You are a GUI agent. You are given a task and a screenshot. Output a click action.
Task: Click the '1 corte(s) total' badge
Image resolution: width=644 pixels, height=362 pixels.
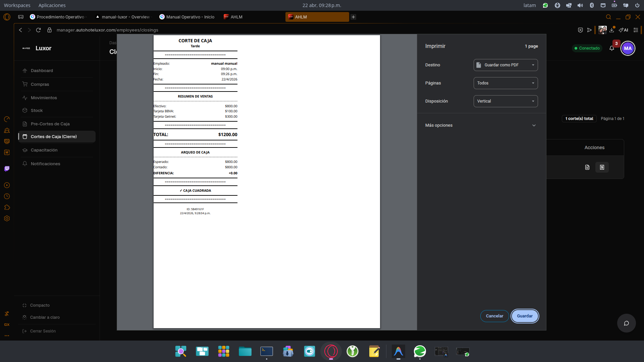pyautogui.click(x=579, y=119)
